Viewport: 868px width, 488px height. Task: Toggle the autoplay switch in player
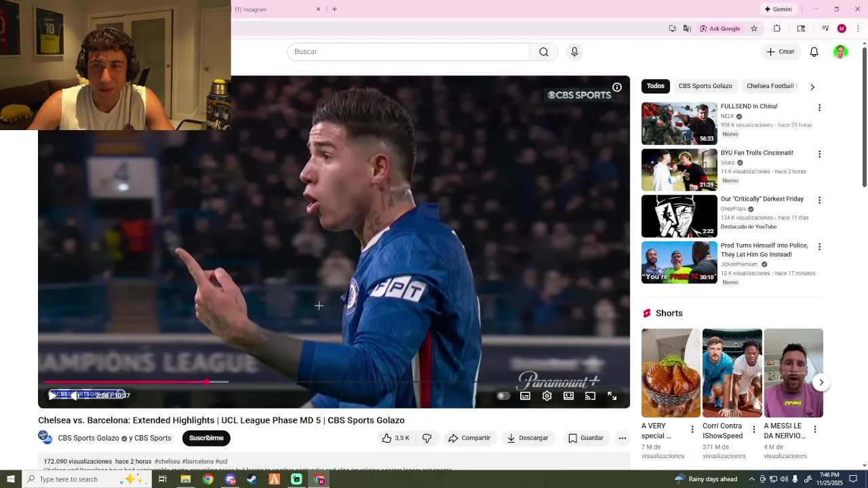click(x=503, y=396)
